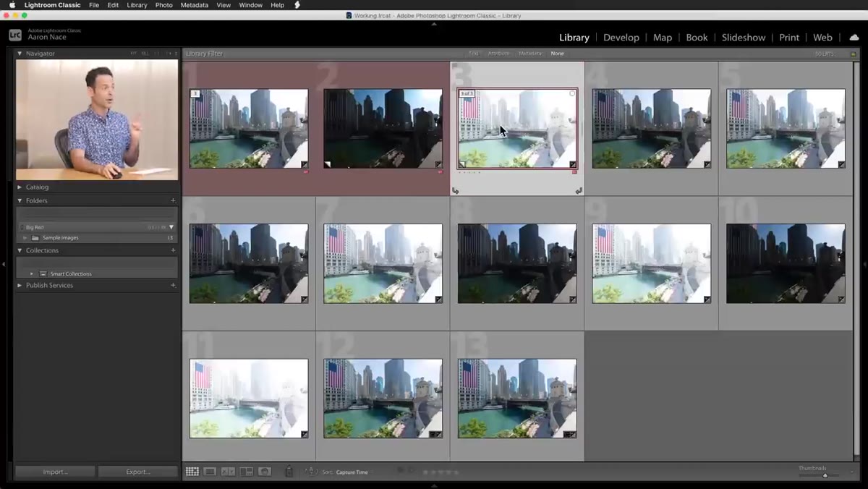Select photo 13 thumbnail in the grid

point(517,398)
